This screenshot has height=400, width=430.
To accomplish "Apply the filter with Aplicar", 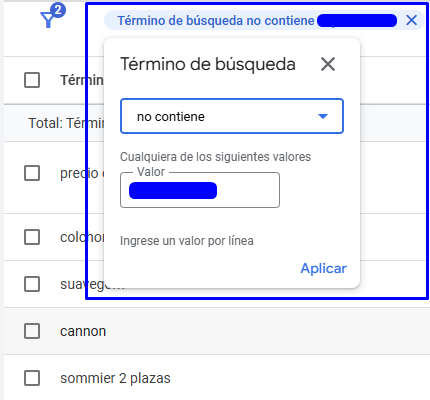I will pos(323,268).
